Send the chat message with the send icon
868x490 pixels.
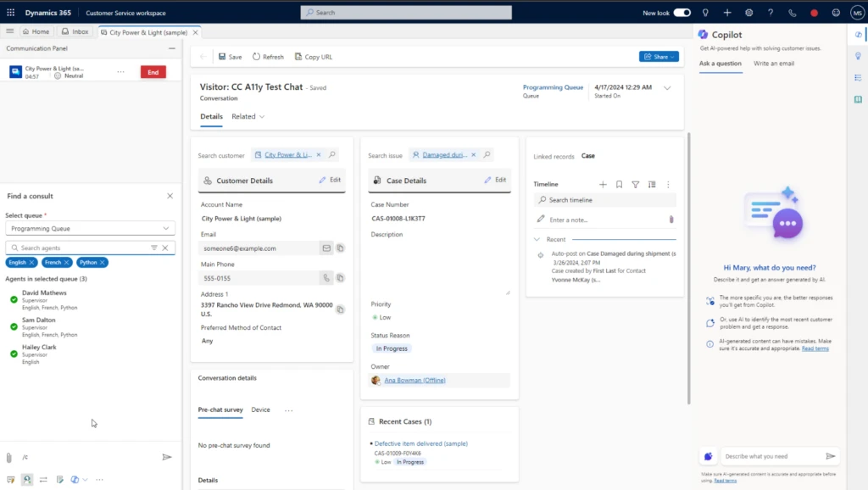[167, 457]
